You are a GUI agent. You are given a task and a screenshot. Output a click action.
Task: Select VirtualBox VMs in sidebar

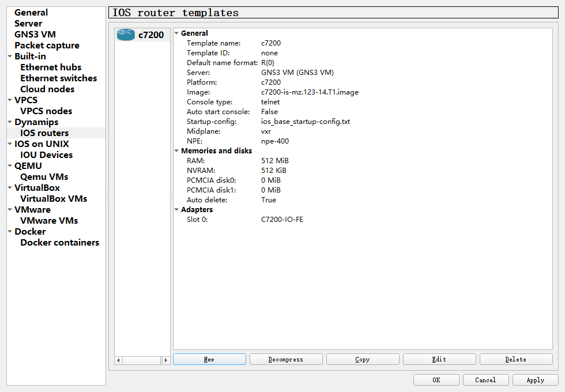click(54, 198)
